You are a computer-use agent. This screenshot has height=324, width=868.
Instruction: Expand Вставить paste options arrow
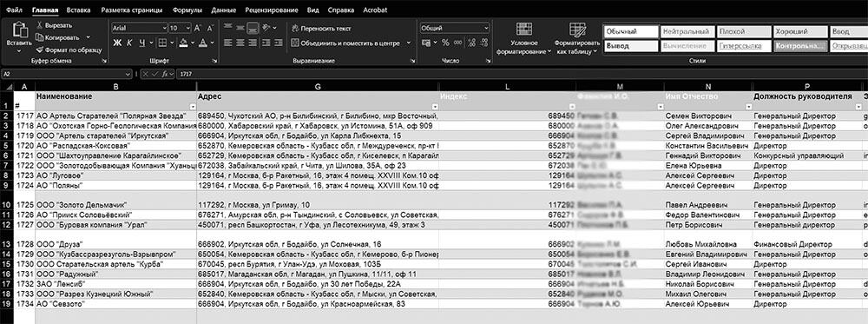[x=19, y=51]
